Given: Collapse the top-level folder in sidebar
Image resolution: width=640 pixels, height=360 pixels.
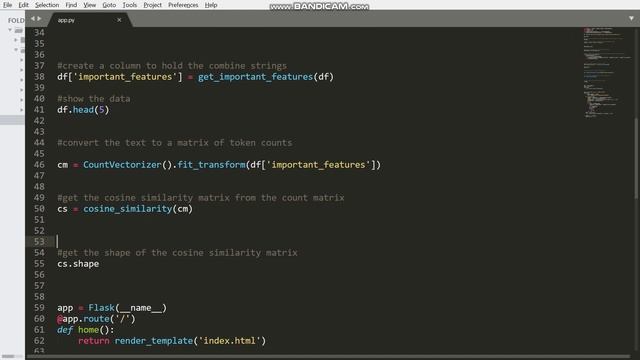Looking at the screenshot, I should [10, 30].
